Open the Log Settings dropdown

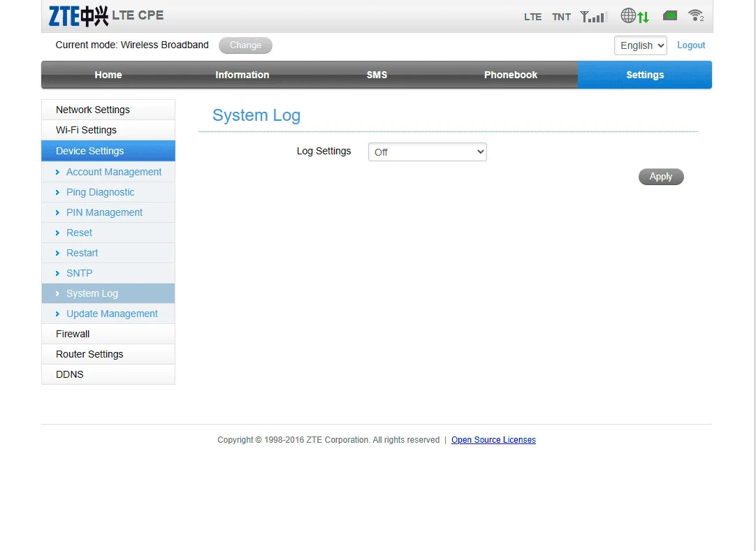[427, 152]
